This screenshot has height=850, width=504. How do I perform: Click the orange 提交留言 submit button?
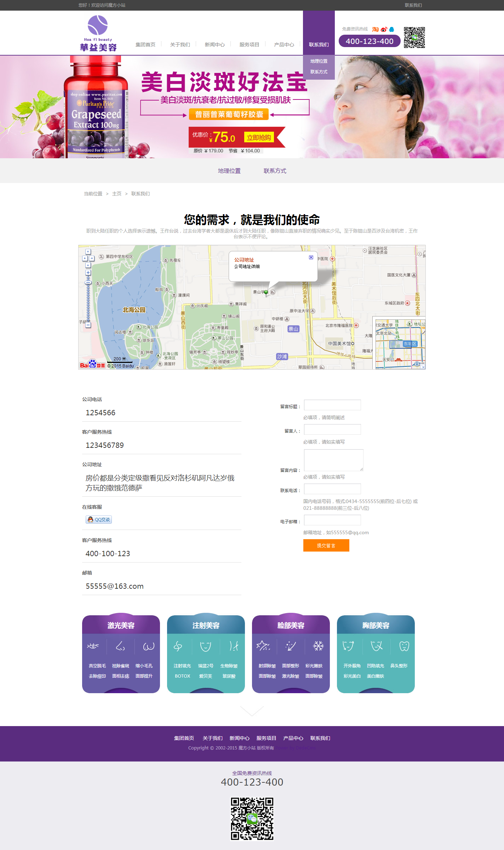[x=326, y=546]
